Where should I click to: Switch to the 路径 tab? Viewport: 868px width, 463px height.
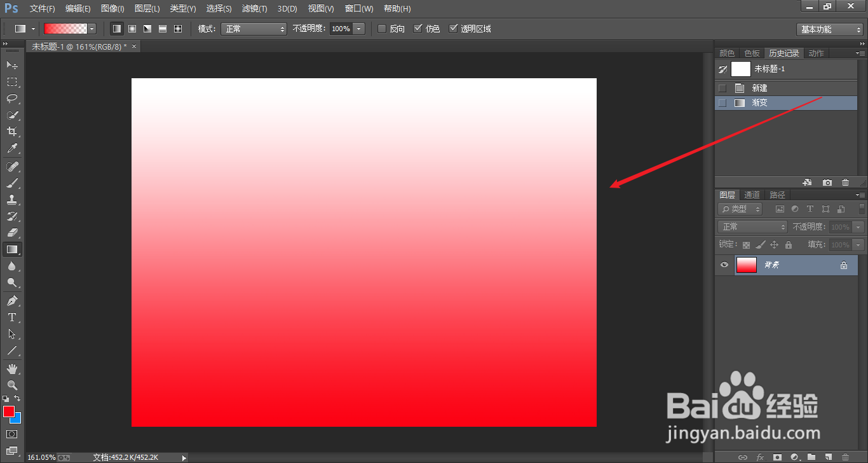(x=777, y=195)
